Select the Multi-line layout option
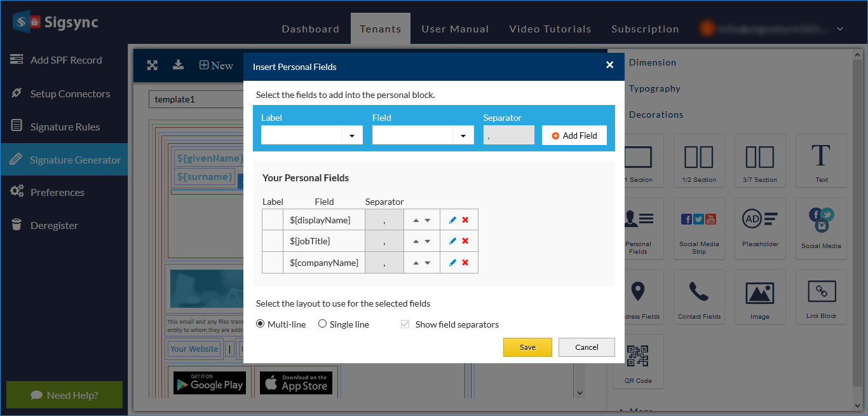Viewport: 868px width, 416px height. click(261, 324)
